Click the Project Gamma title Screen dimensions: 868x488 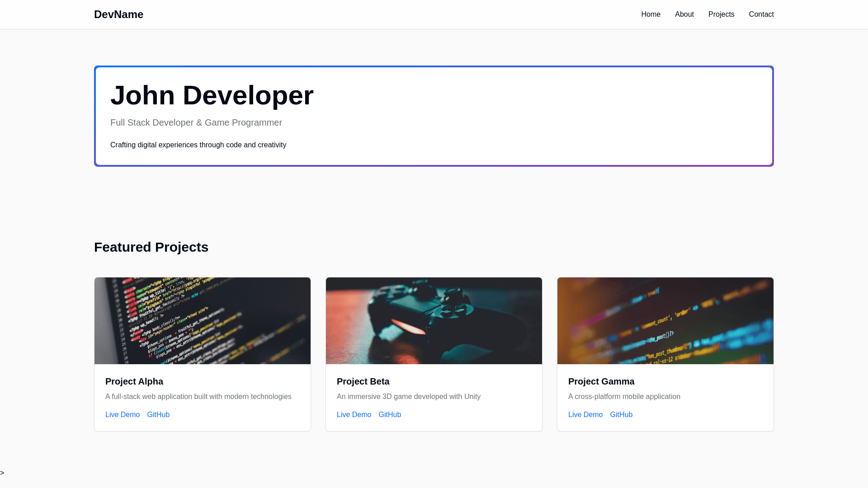click(x=601, y=381)
